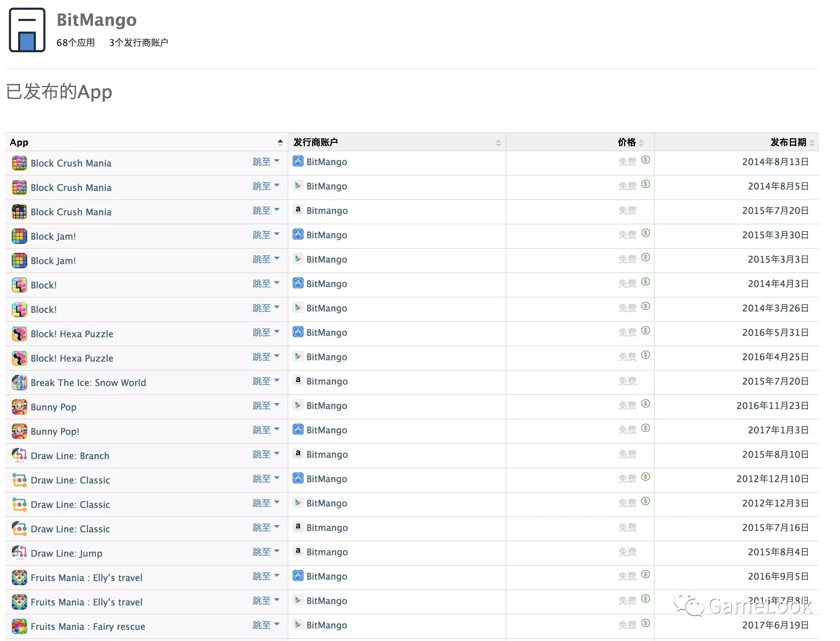Click the dollar badge in Block! Hexa Puzzle 2016年5月31日 row
840x641 pixels.
pos(645,330)
